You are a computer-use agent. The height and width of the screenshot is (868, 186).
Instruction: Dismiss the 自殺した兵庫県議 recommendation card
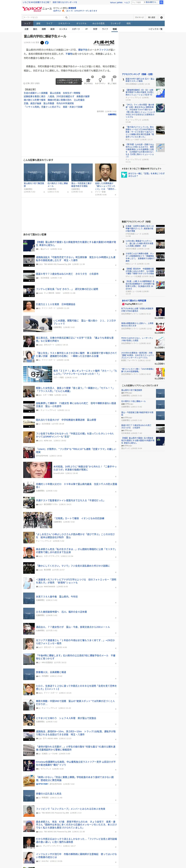coord(115,195)
